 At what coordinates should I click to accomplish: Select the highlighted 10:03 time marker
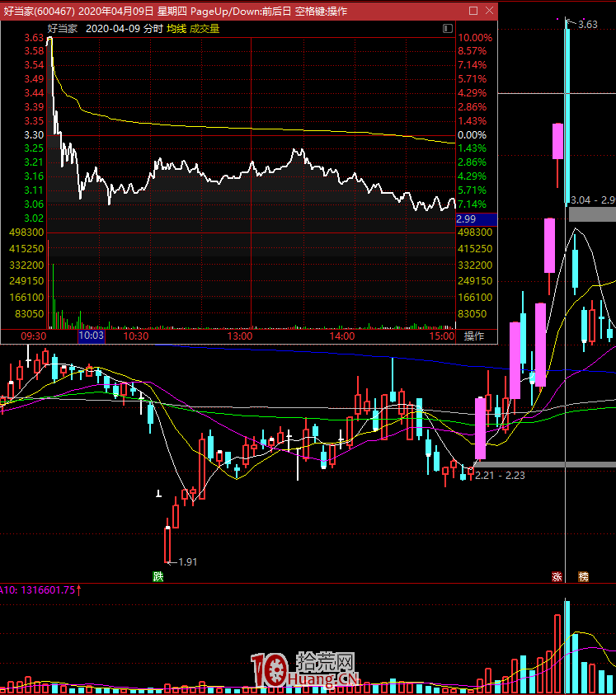(92, 336)
